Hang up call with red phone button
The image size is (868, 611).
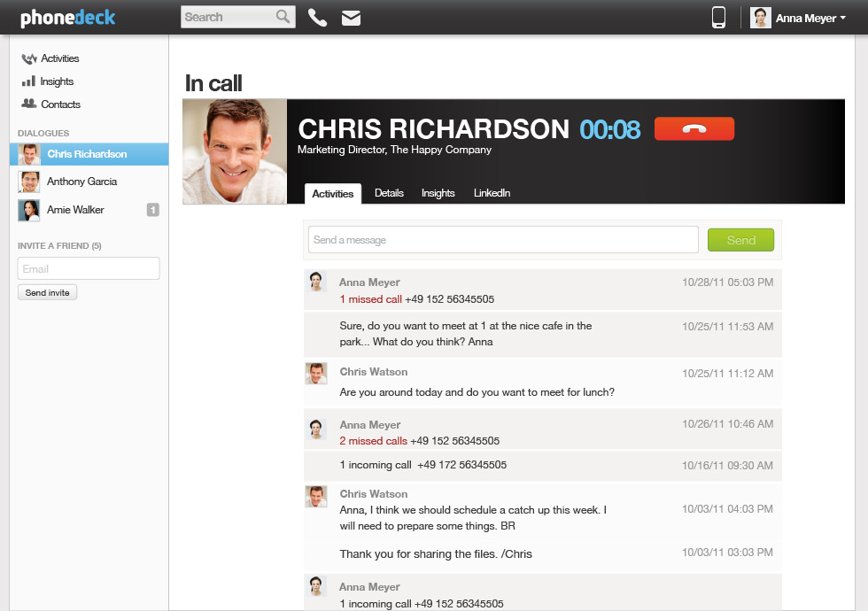[x=694, y=129]
